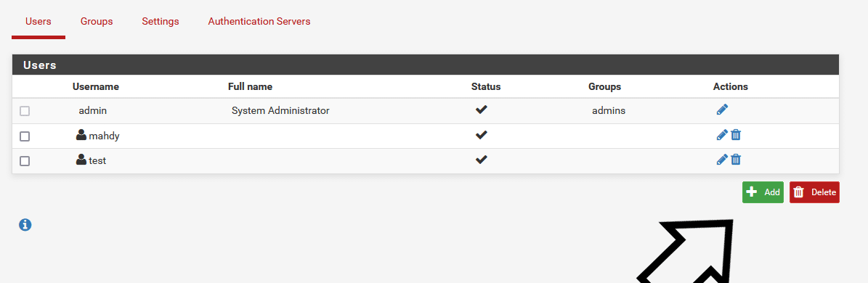The height and width of the screenshot is (283, 868).
Task: Open the blue info help icon
Action: point(25,224)
